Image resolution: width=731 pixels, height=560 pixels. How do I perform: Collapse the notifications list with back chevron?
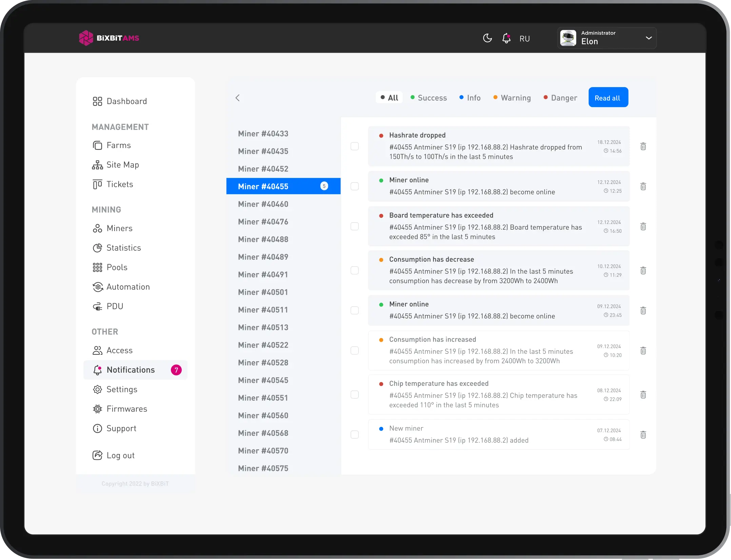click(x=237, y=98)
